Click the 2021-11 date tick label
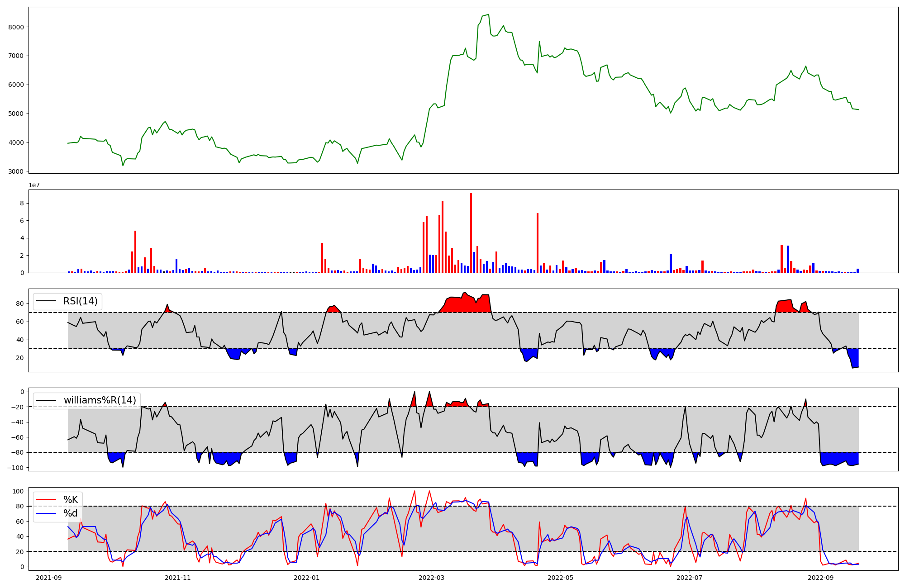905x588 pixels. (178, 578)
